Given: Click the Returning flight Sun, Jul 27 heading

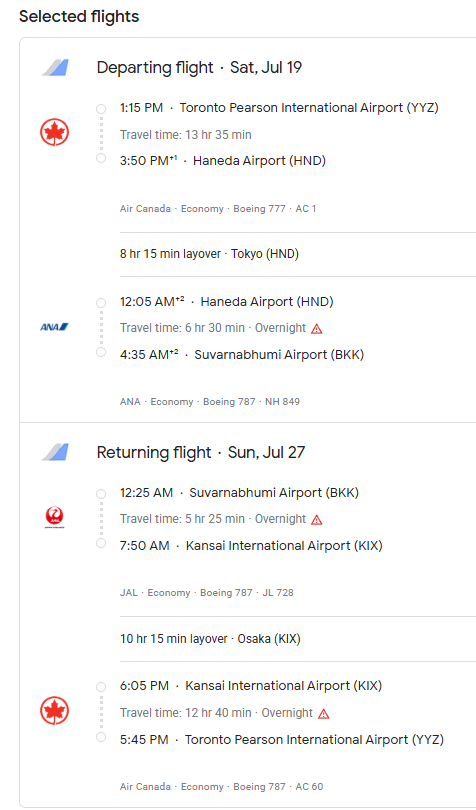Looking at the screenshot, I should pyautogui.click(x=201, y=453).
